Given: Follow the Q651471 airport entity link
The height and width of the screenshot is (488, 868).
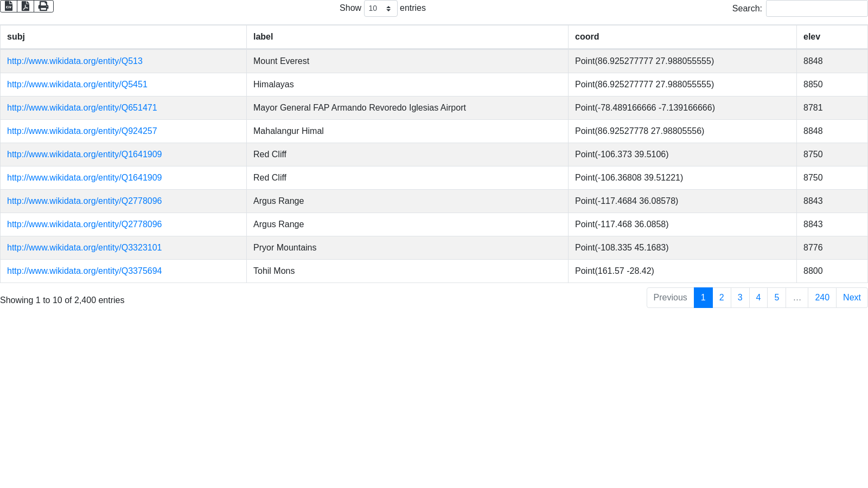Looking at the screenshot, I should 82,108.
